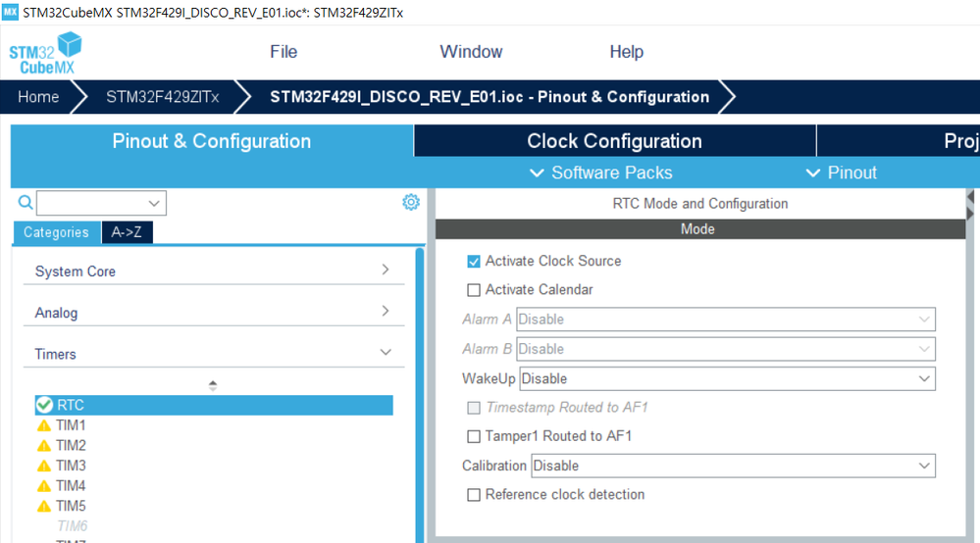Select TIM5 in the list
Image resolution: width=980 pixels, height=543 pixels.
point(71,506)
